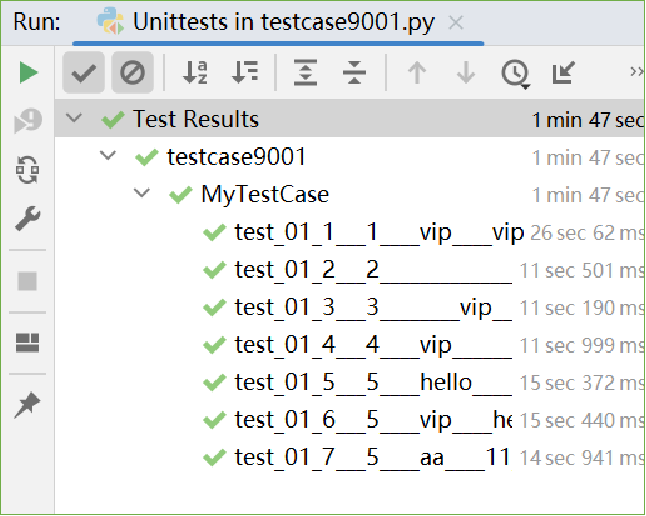Click the Restore layout icon
The image size is (646, 516).
tap(28, 344)
